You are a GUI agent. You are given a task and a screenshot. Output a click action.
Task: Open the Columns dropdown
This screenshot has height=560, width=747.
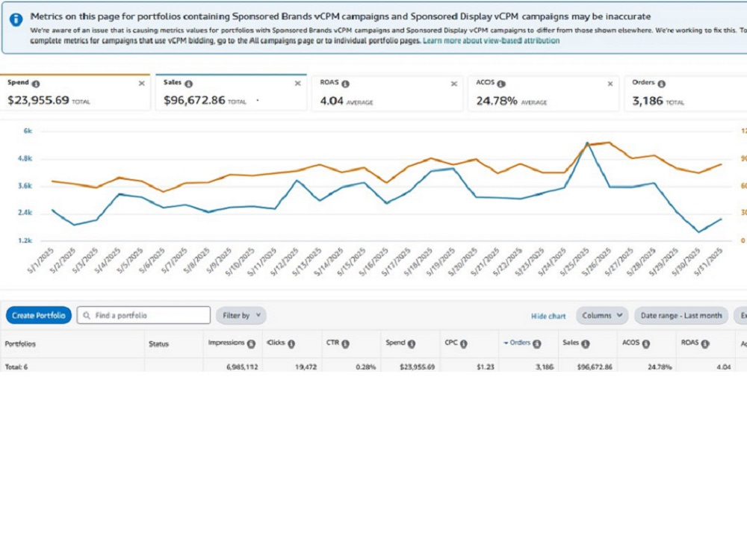tap(602, 315)
